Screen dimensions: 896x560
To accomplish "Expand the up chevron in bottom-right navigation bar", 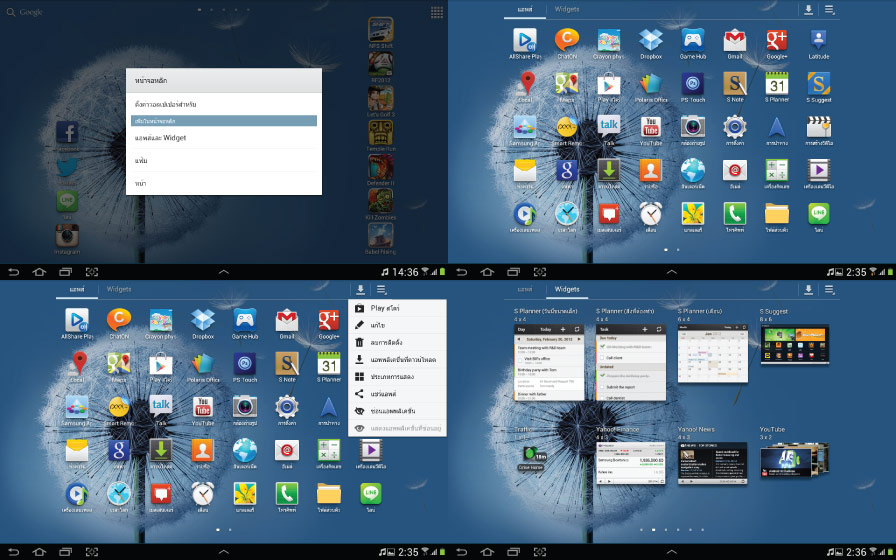I will (x=672, y=552).
